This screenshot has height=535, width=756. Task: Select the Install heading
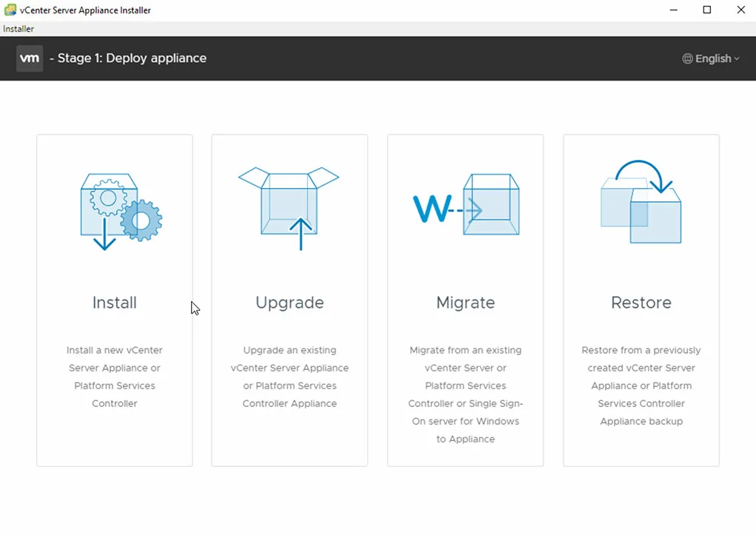pyautogui.click(x=115, y=303)
